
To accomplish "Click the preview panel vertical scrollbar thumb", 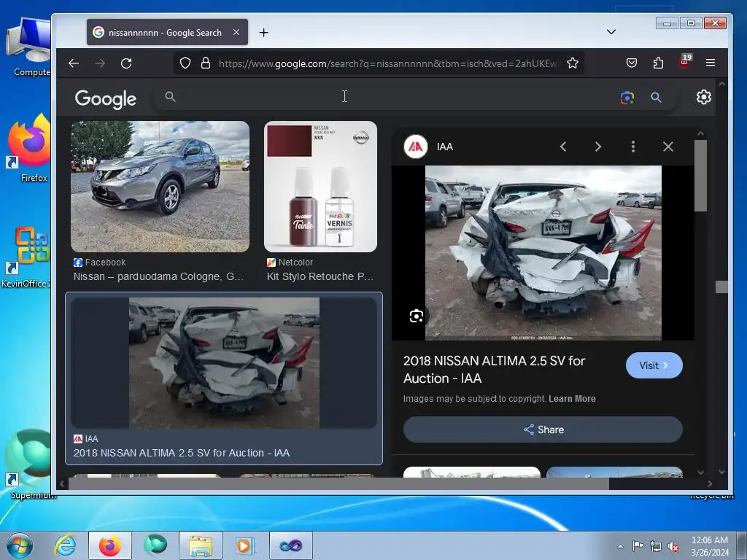I will pyautogui.click(x=700, y=176).
